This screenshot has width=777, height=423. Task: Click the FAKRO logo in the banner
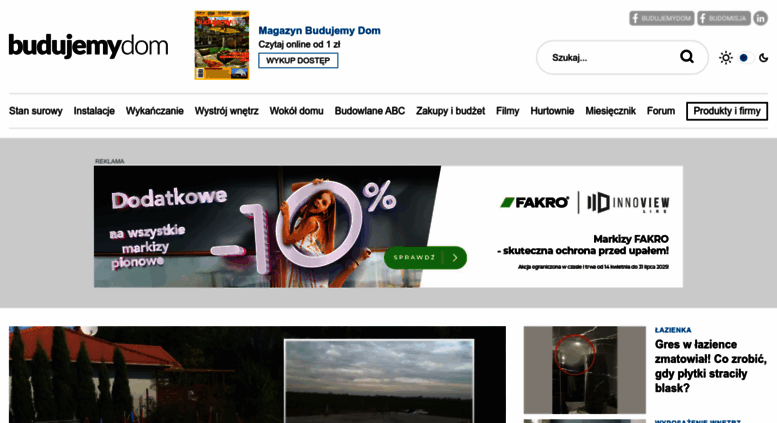tap(534, 202)
